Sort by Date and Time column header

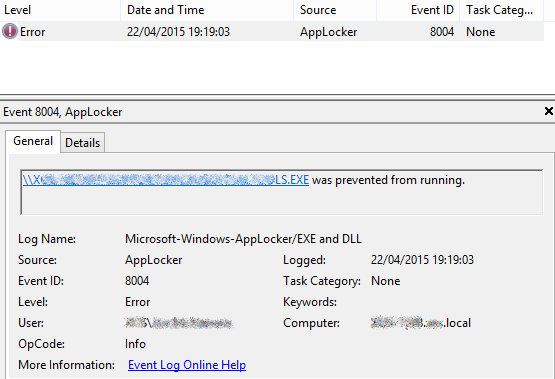coord(207,10)
